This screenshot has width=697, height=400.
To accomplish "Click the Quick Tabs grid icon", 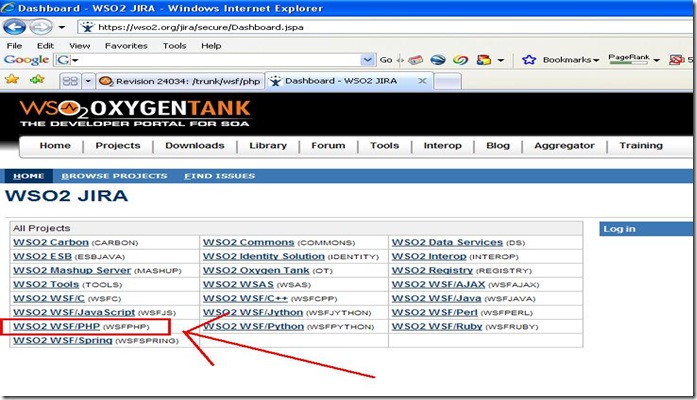I will coord(70,81).
